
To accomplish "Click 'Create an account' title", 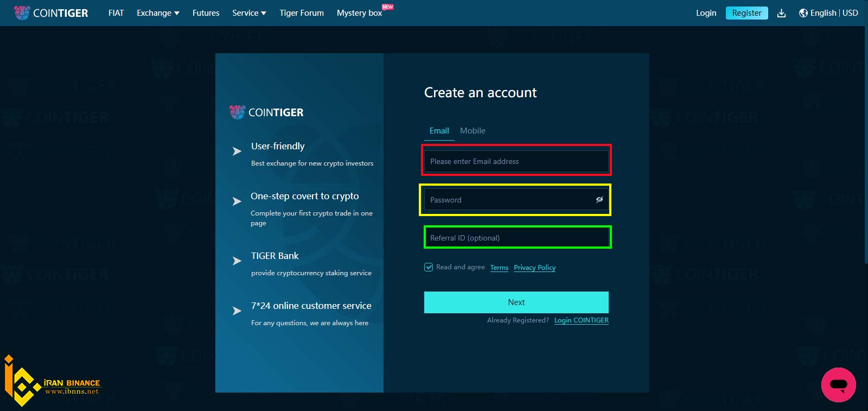I will tap(480, 93).
